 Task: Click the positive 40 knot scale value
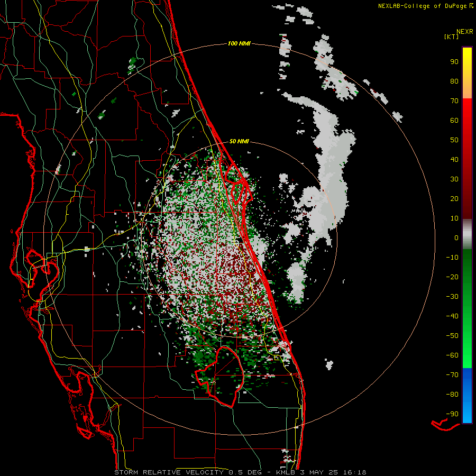[454, 159]
